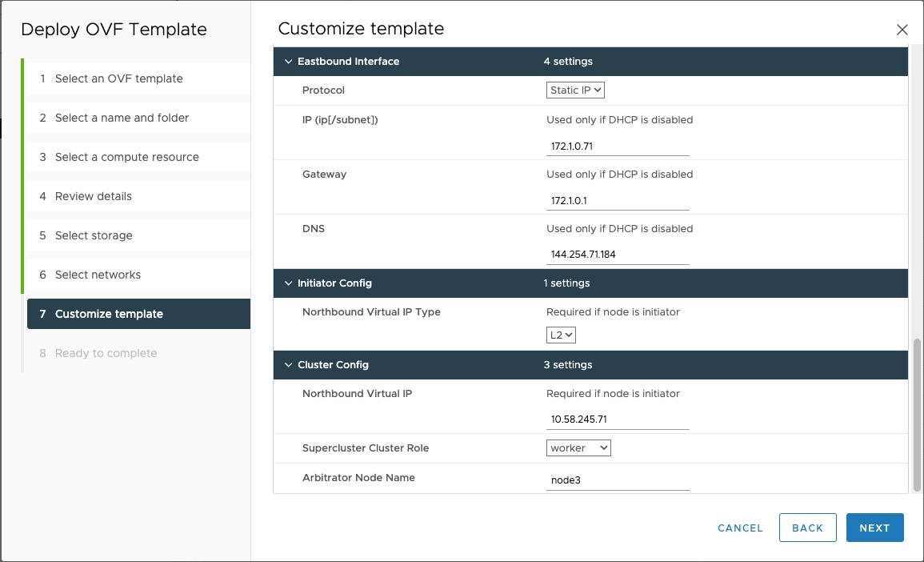Collapse the Initiator Config section
Image resolution: width=924 pixels, height=562 pixels.
[288, 283]
